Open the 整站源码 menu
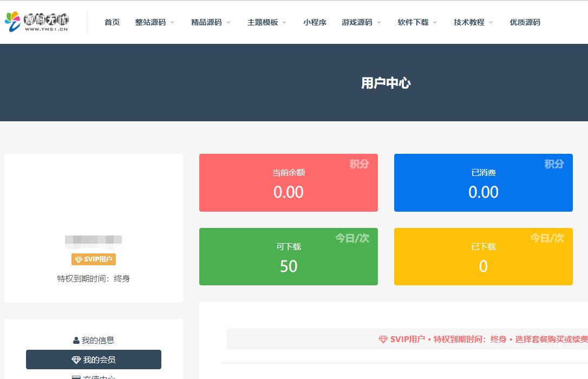 [151, 23]
